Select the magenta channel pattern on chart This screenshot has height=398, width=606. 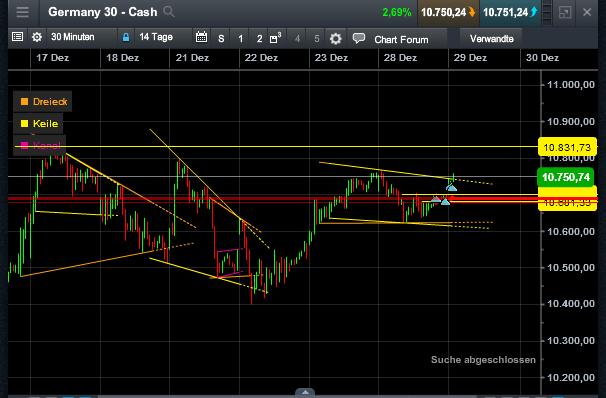pyautogui.click(x=230, y=263)
